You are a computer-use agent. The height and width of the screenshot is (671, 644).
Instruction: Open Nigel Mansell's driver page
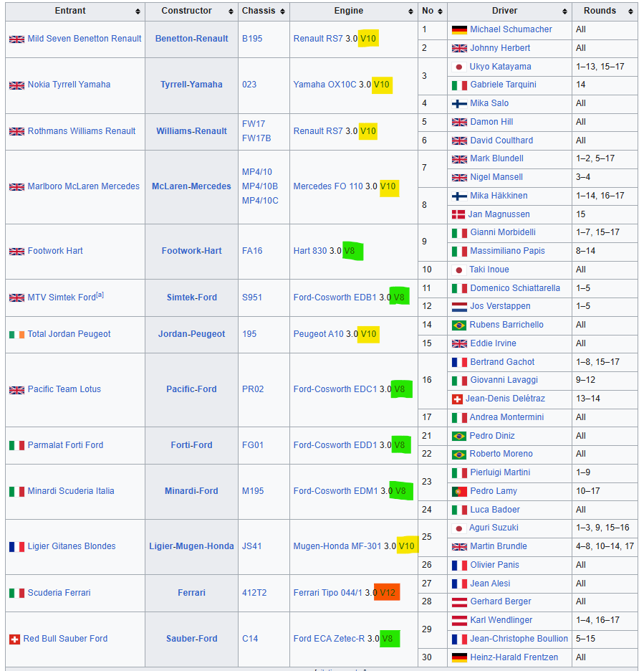pyautogui.click(x=496, y=177)
